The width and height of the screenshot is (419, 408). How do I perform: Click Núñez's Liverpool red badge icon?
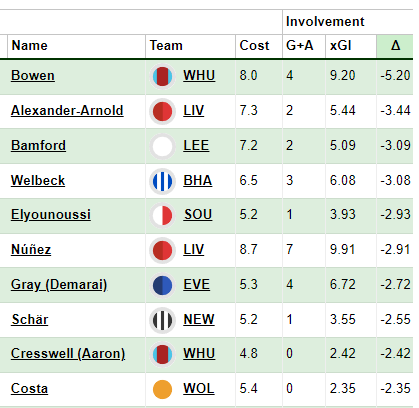[162, 250]
